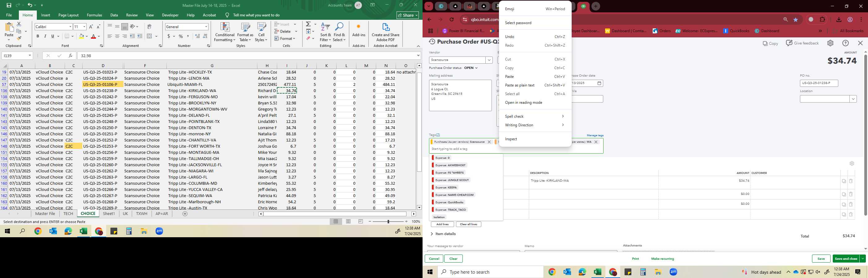Select Expense: QuickBooks tag suggestion
This screenshot has width=868, height=278.
(x=449, y=202)
